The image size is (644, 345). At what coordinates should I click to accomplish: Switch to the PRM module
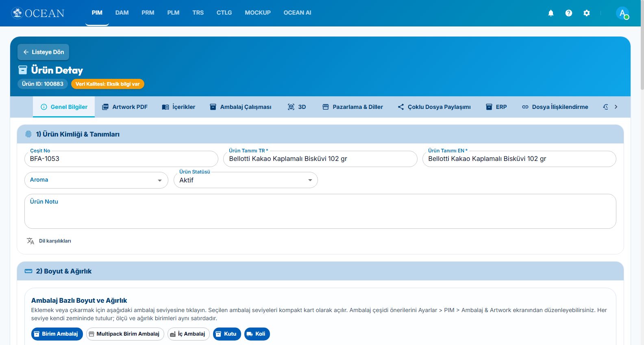click(148, 13)
